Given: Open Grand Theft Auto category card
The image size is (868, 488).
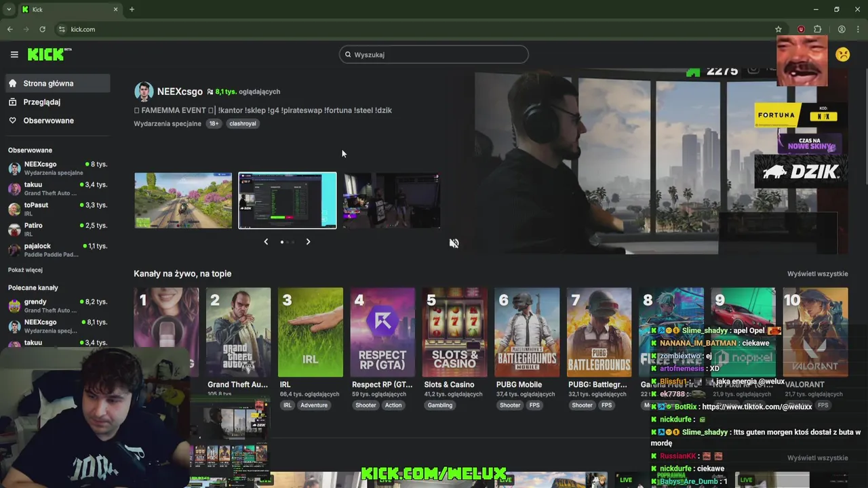Looking at the screenshot, I should pyautogui.click(x=238, y=332).
